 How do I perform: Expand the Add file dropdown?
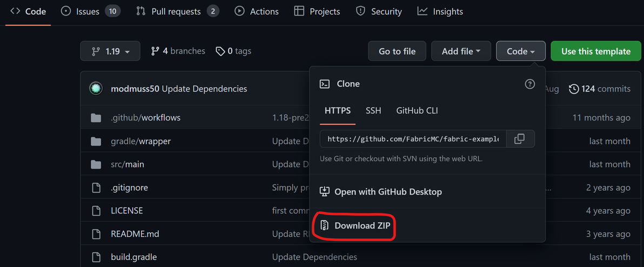(461, 51)
